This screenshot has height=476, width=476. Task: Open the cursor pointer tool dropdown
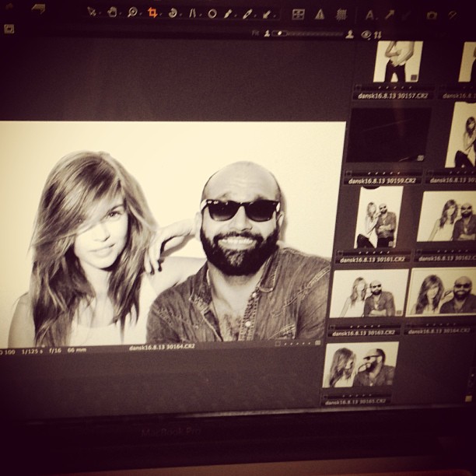(92, 12)
